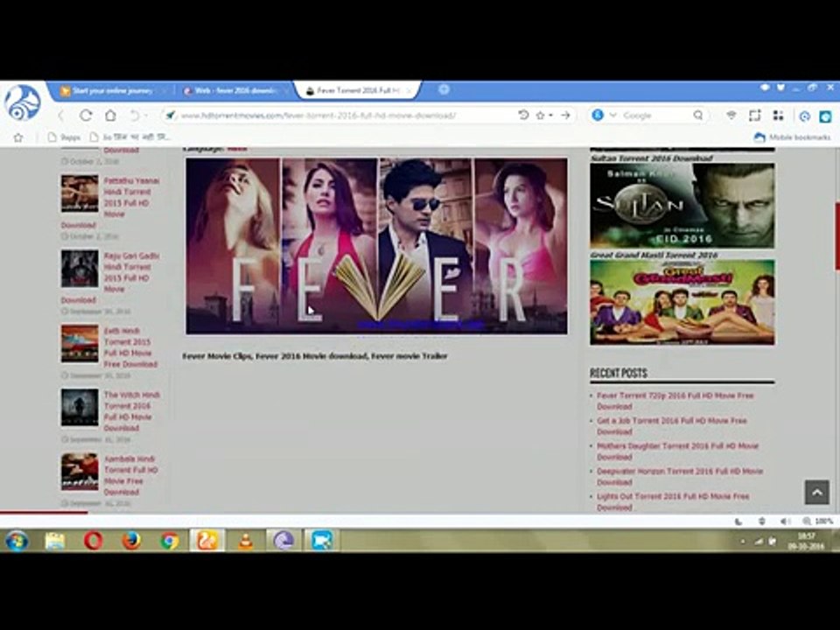This screenshot has height=630, width=840.
Task: Click the history clock icon in address bar
Action: pyautogui.click(x=523, y=115)
